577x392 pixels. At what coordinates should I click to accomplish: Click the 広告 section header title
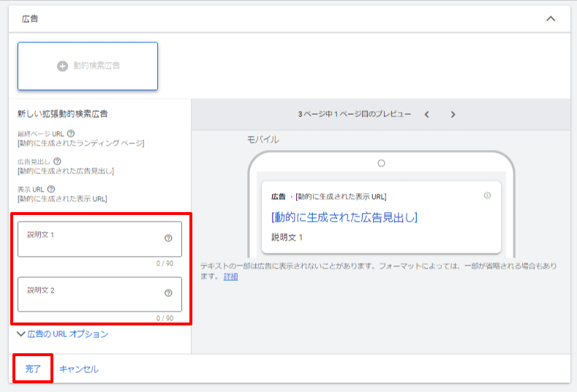pos(30,19)
